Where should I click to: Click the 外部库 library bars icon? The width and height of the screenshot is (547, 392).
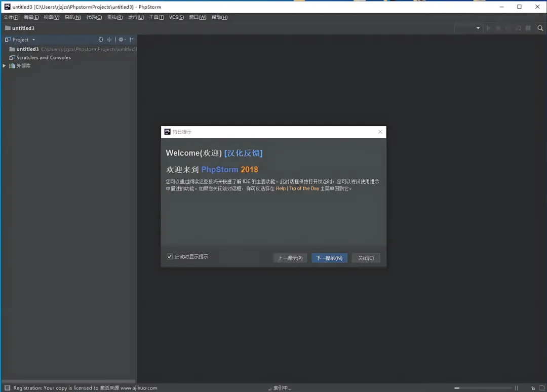pyautogui.click(x=12, y=65)
